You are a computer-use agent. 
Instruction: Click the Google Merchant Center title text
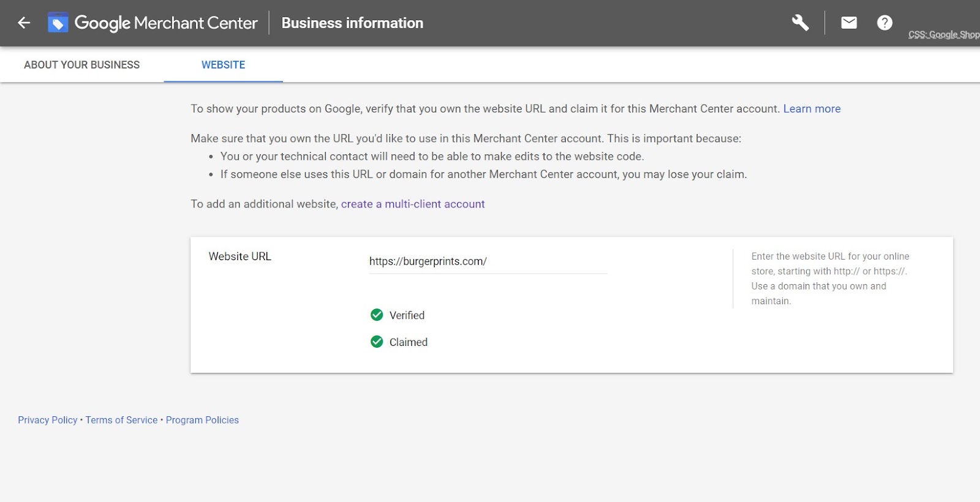tap(166, 23)
